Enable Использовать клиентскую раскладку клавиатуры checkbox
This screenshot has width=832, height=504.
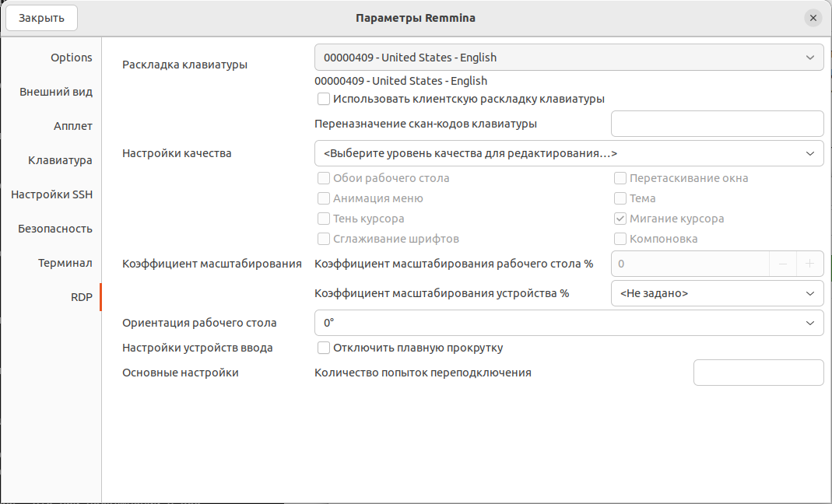[x=324, y=100]
